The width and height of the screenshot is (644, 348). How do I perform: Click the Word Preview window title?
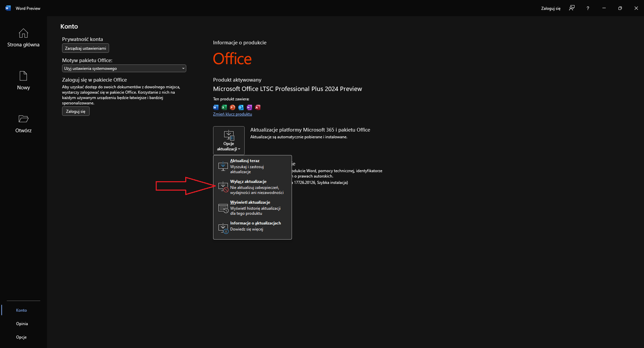click(x=29, y=9)
